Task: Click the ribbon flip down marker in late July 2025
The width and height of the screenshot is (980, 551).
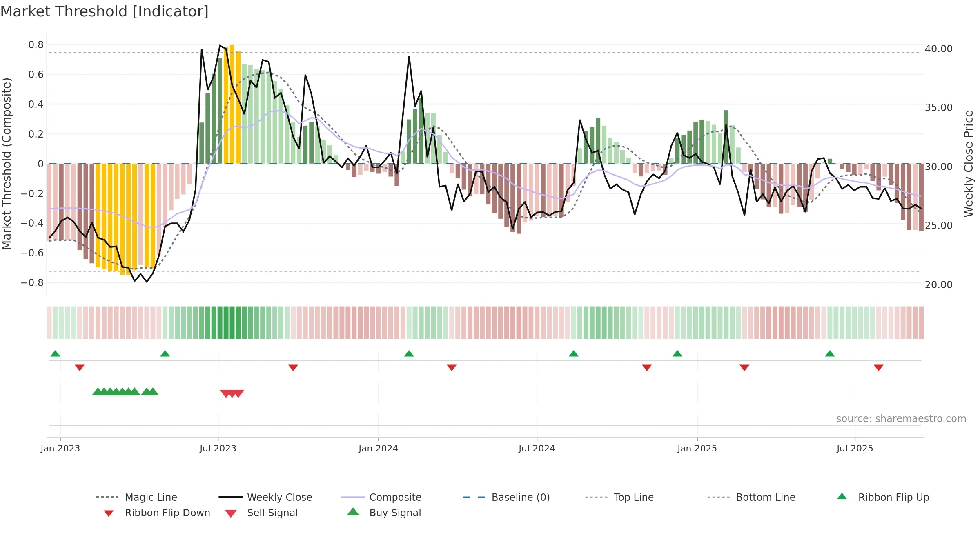Action: click(x=879, y=368)
